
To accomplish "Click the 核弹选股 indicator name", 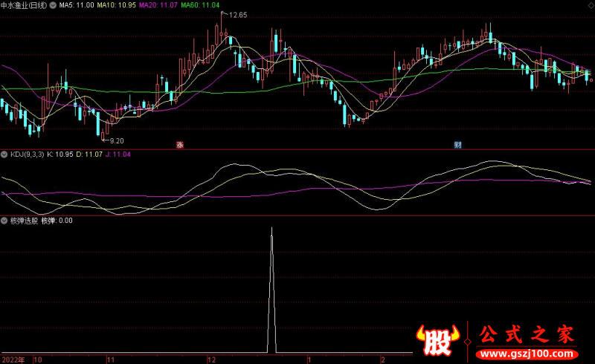I will coord(22,221).
